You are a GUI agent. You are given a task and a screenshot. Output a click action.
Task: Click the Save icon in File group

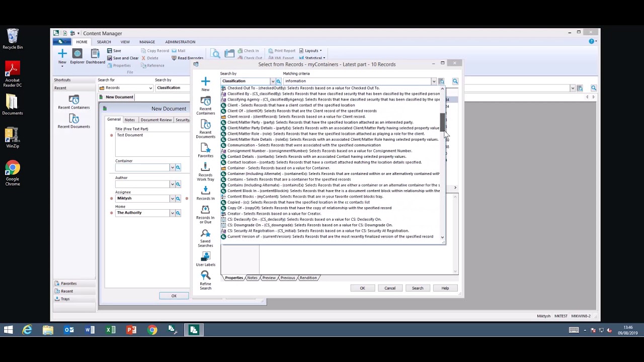114,51
